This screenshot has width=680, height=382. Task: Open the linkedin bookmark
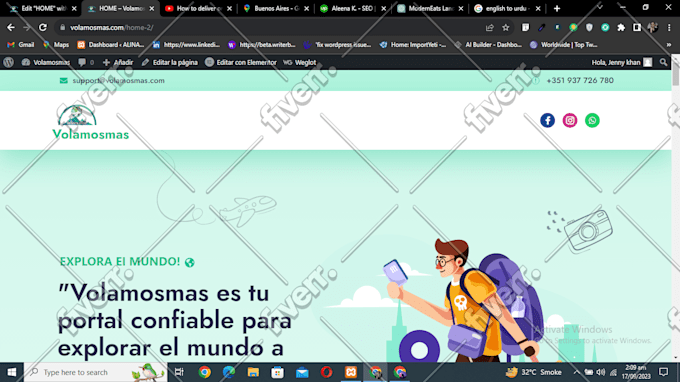pos(186,45)
